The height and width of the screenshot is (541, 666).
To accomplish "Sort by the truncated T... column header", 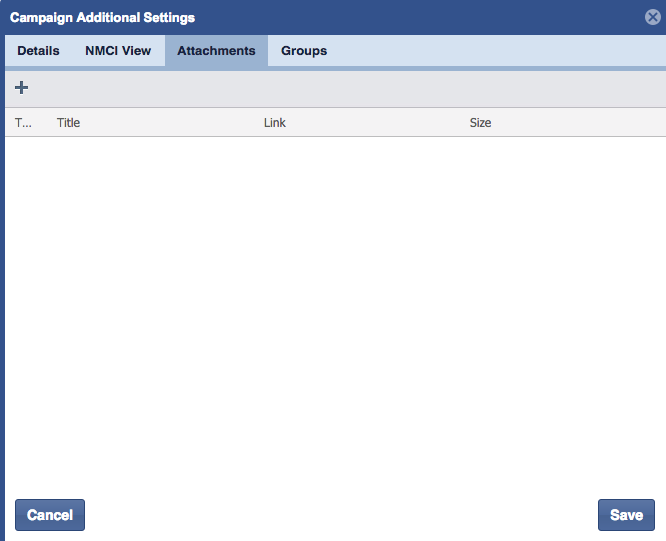I will [24, 123].
